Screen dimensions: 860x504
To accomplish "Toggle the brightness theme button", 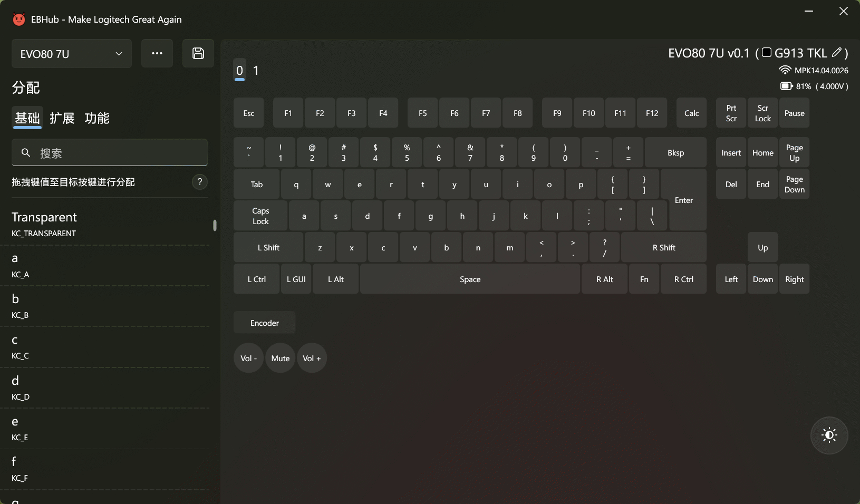I will coord(829,435).
